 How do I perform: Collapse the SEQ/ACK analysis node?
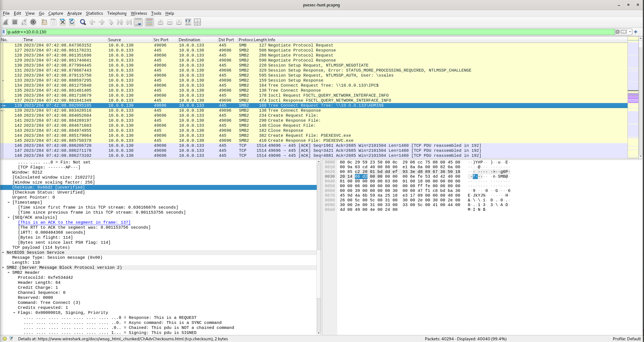click(x=9, y=218)
